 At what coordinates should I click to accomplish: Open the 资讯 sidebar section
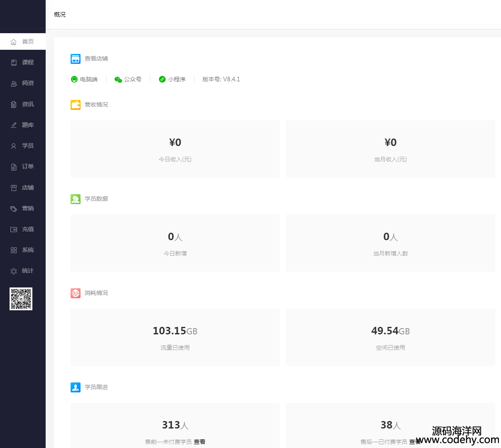point(23,104)
